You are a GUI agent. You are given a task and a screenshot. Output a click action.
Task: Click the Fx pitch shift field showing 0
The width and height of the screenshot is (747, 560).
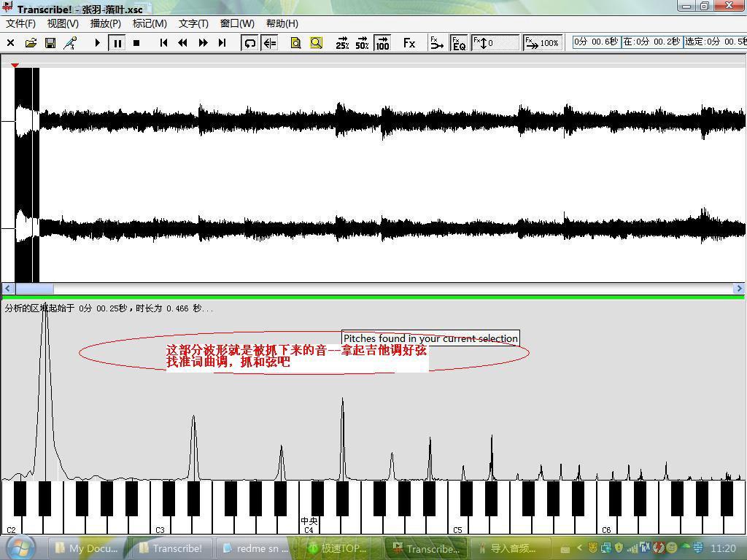(495, 43)
